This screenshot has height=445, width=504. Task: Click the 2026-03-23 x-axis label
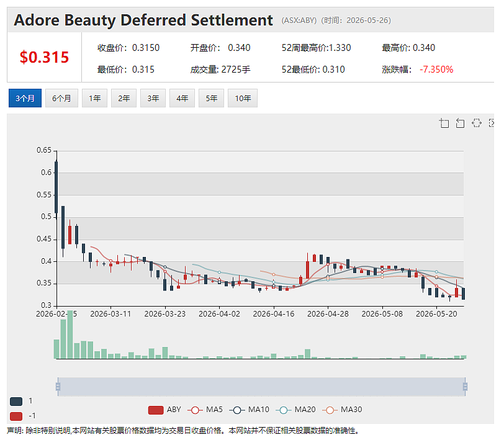point(165,314)
